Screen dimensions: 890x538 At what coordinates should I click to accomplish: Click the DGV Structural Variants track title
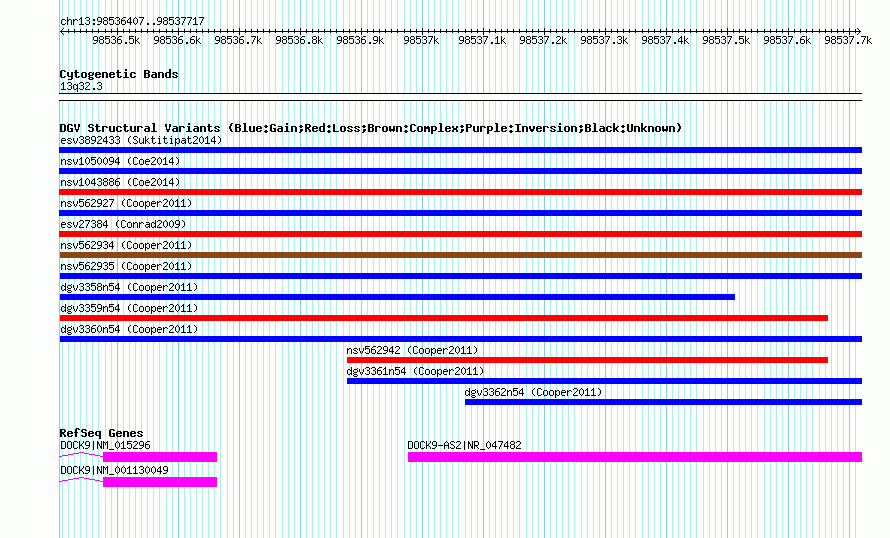(371, 128)
